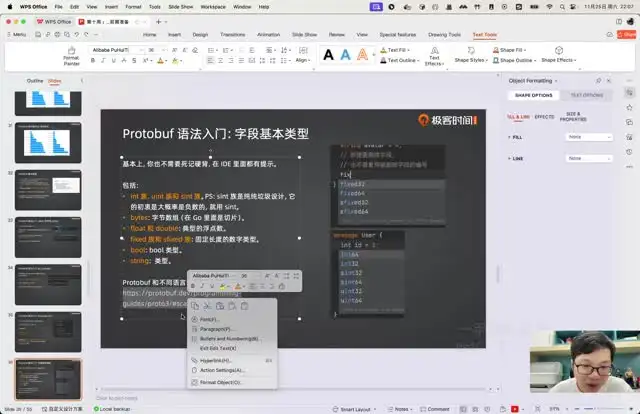Choose Hyperlink(H)... from the context menu
Image resolution: width=640 pixels, height=414 pixels.
(215, 360)
